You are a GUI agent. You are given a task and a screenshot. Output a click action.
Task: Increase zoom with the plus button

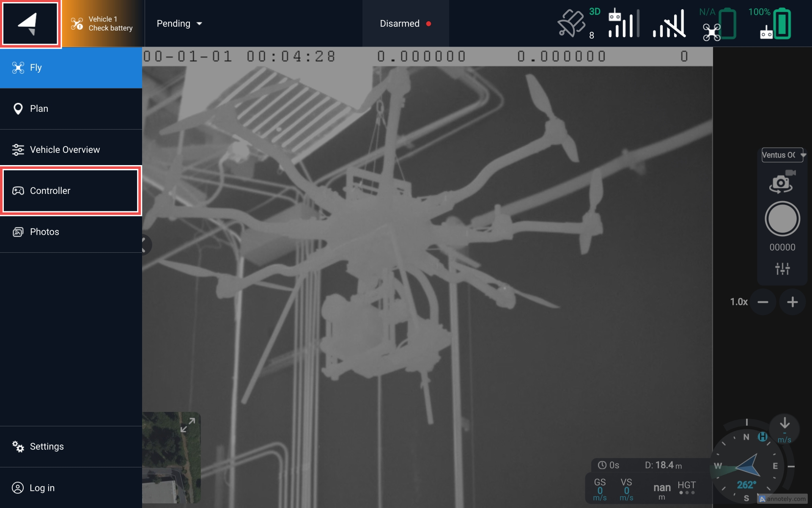pos(792,302)
